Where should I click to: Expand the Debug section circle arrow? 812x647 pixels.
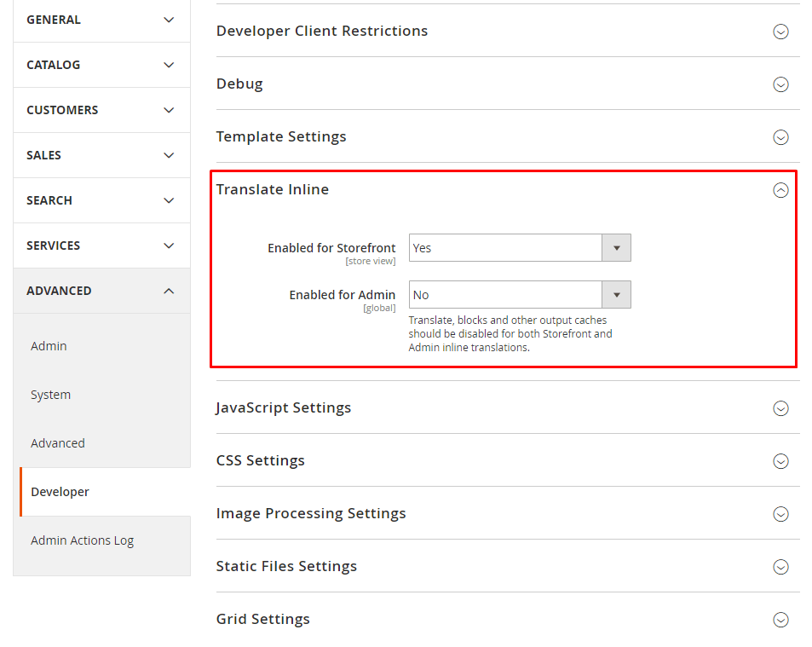[780, 84]
